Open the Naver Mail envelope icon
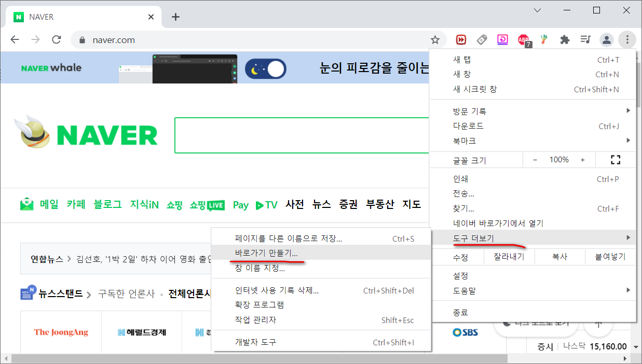This screenshot has height=364, width=642. (27, 204)
